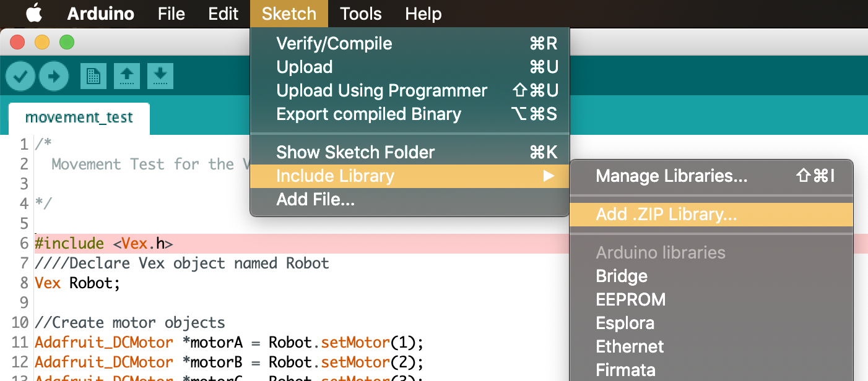The image size is (868, 381).
Task: Open a sketch with the up-arrow icon
Action: (x=127, y=76)
